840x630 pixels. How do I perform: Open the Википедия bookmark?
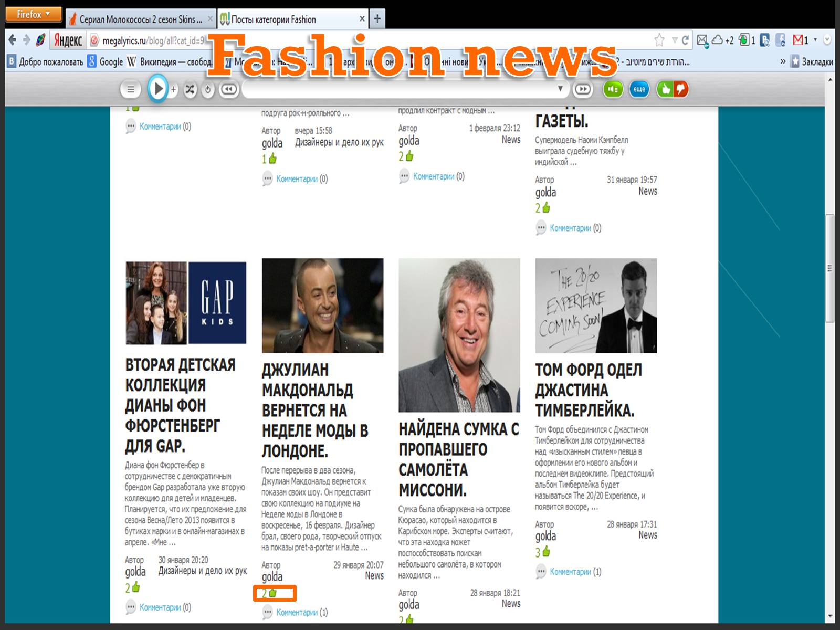coord(169,62)
